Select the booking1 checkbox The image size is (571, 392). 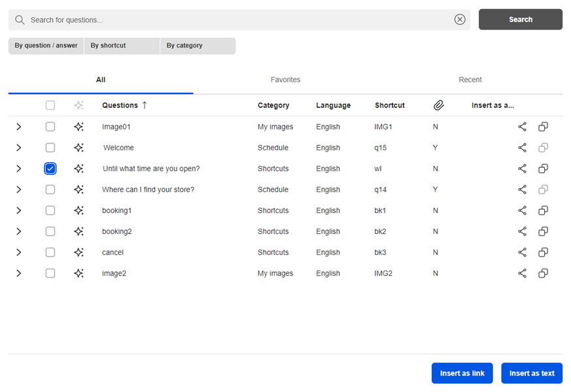[x=50, y=210]
